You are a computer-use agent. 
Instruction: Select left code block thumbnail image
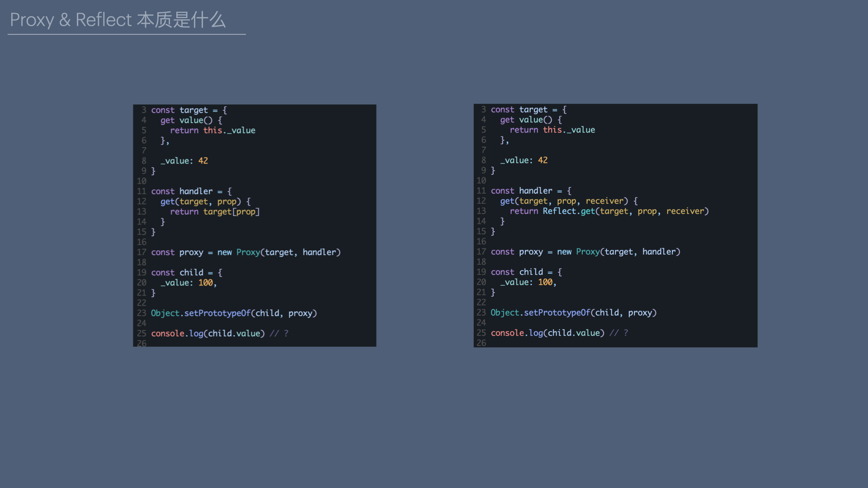255,225
